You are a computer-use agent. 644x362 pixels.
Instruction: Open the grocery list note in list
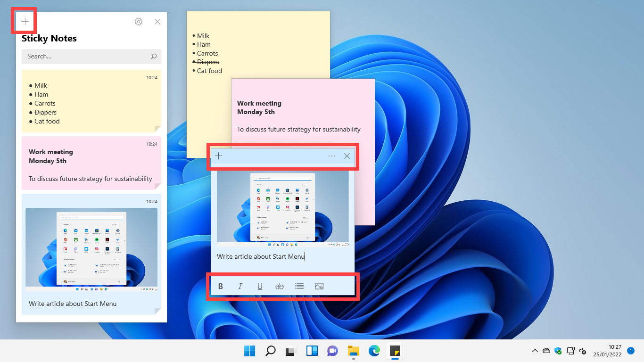(x=91, y=101)
